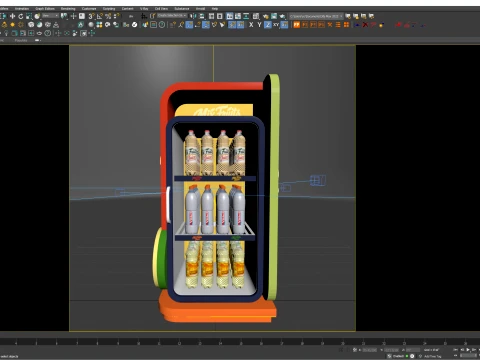This screenshot has height=360, width=480.
Task: Click Use Pivot Point Center button
Action: [x=64, y=16]
